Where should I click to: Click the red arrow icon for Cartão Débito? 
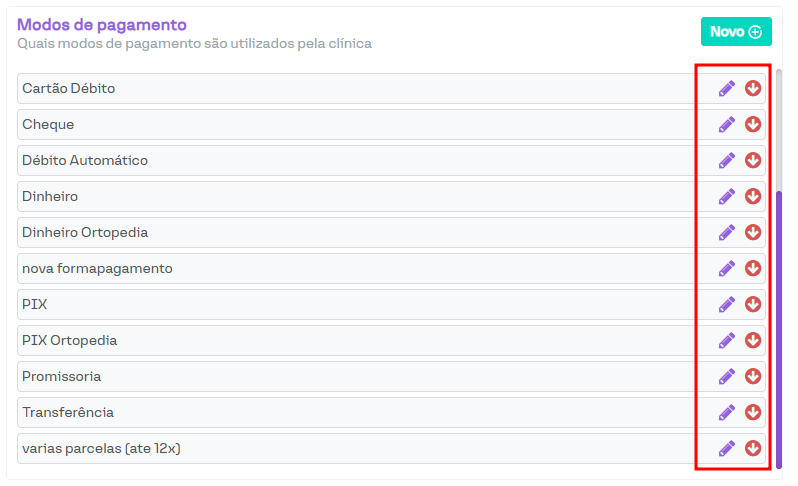753,88
